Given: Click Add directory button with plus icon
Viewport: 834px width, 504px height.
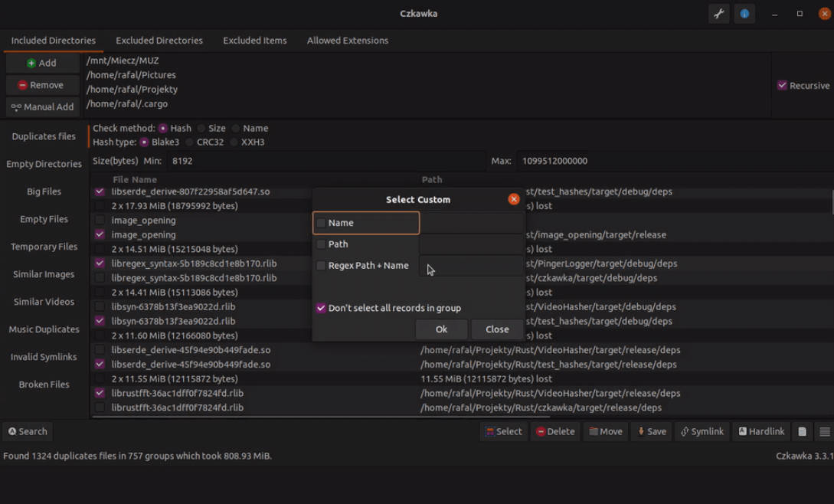Looking at the screenshot, I should click(42, 63).
